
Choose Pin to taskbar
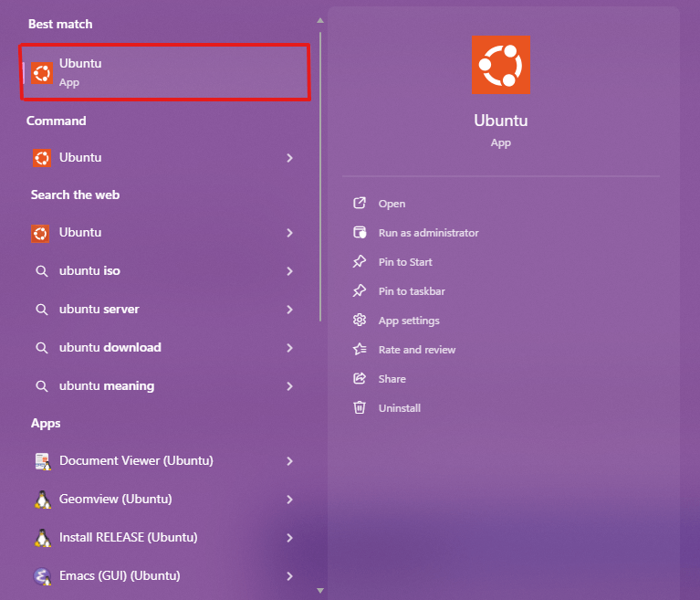click(x=412, y=291)
